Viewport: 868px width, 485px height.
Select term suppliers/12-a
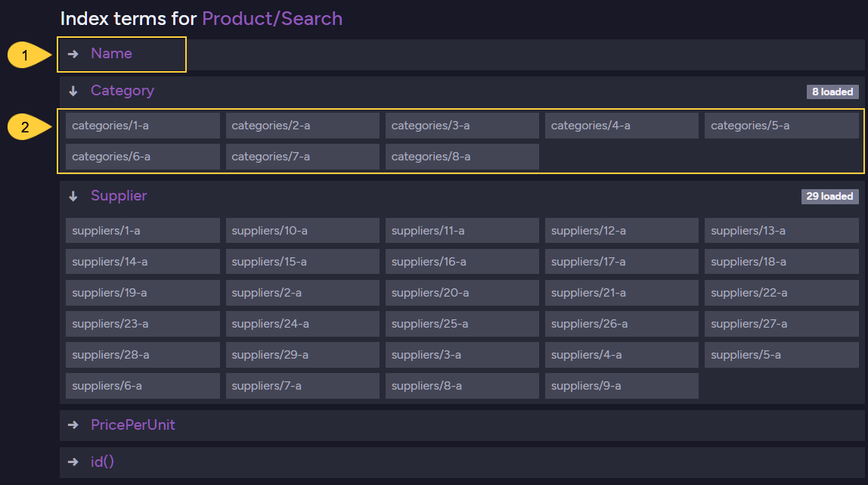pyautogui.click(x=622, y=231)
